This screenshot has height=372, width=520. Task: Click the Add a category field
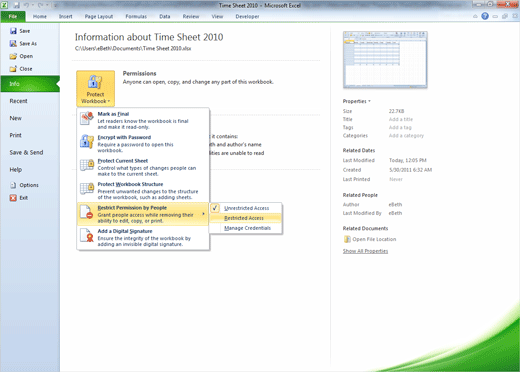[x=406, y=136]
